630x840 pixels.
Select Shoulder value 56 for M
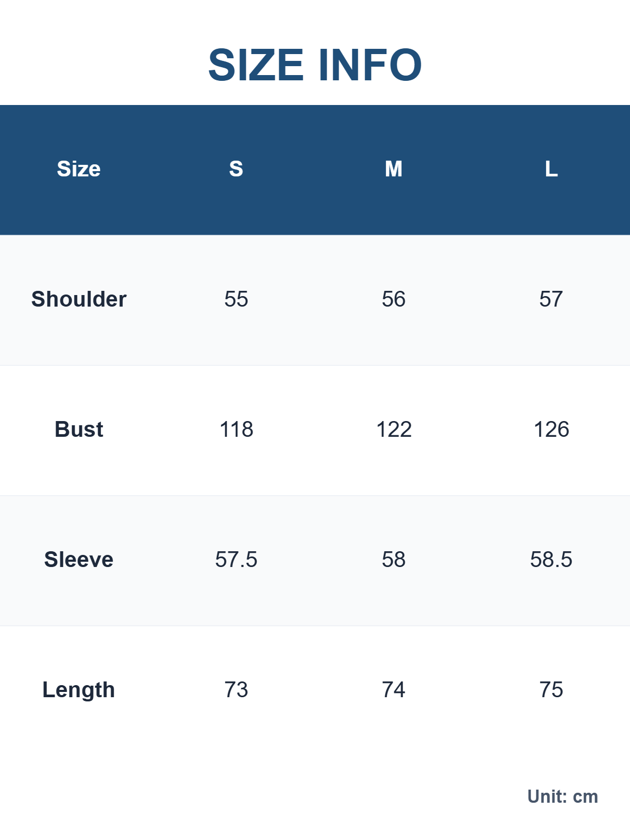(x=394, y=299)
